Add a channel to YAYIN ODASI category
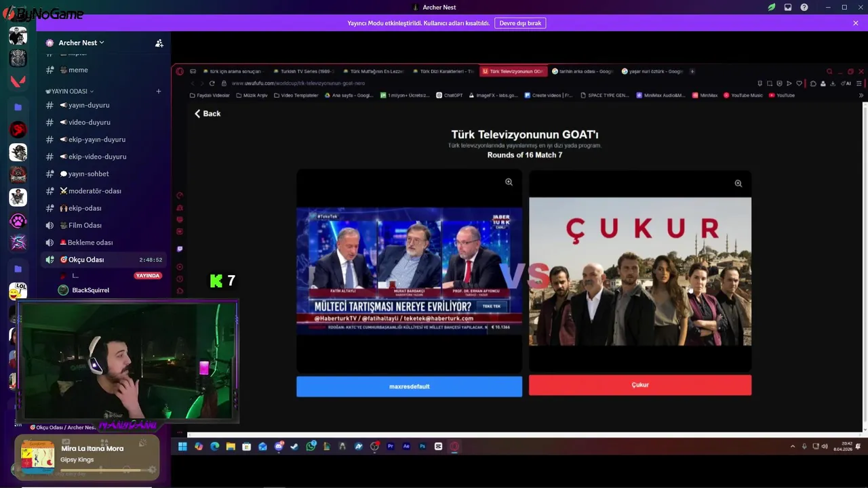868x488 pixels. tap(159, 91)
